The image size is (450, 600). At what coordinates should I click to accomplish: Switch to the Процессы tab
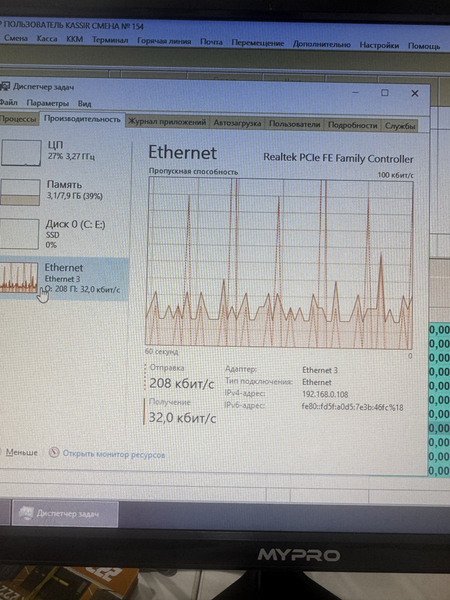[18, 119]
